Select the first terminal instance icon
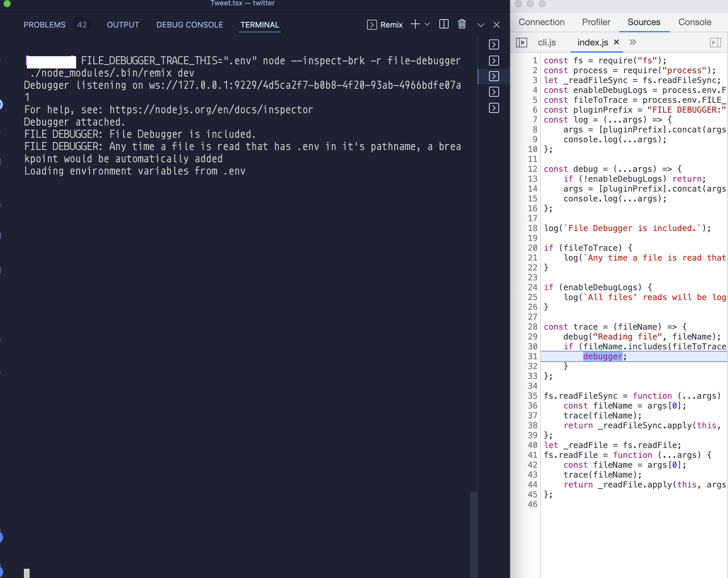This screenshot has width=728, height=578. point(494,45)
